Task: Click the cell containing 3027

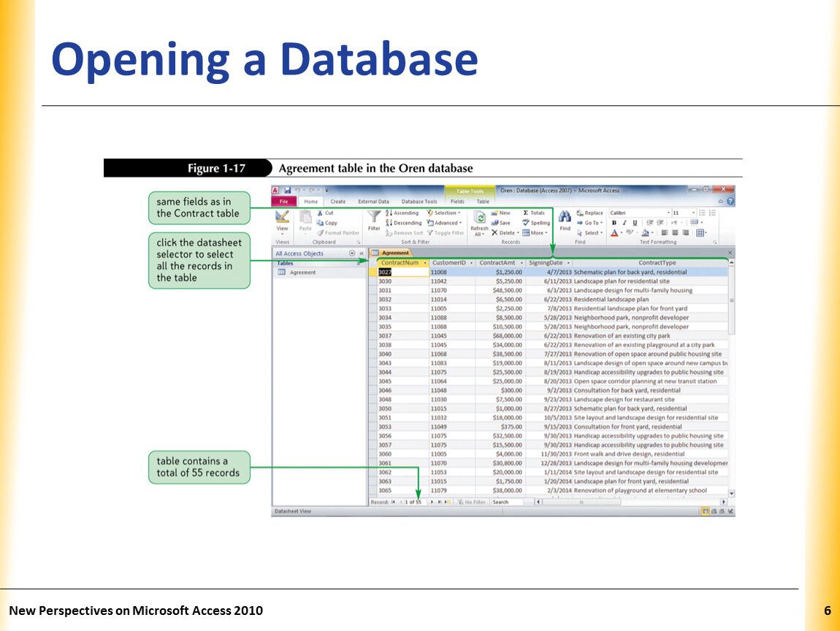Action: [403, 272]
